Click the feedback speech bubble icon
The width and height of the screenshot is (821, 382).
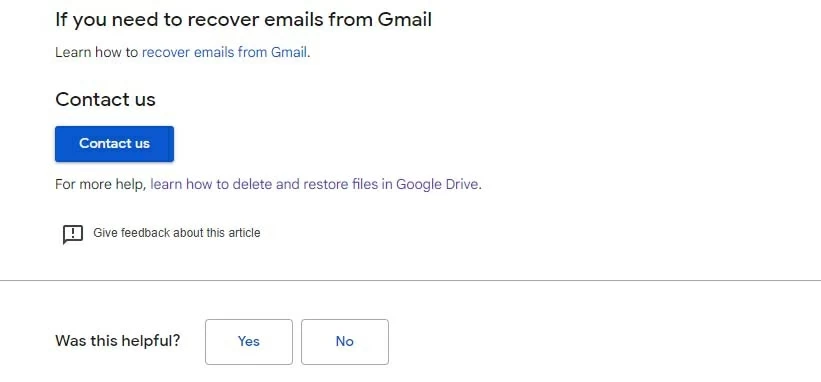coord(73,234)
